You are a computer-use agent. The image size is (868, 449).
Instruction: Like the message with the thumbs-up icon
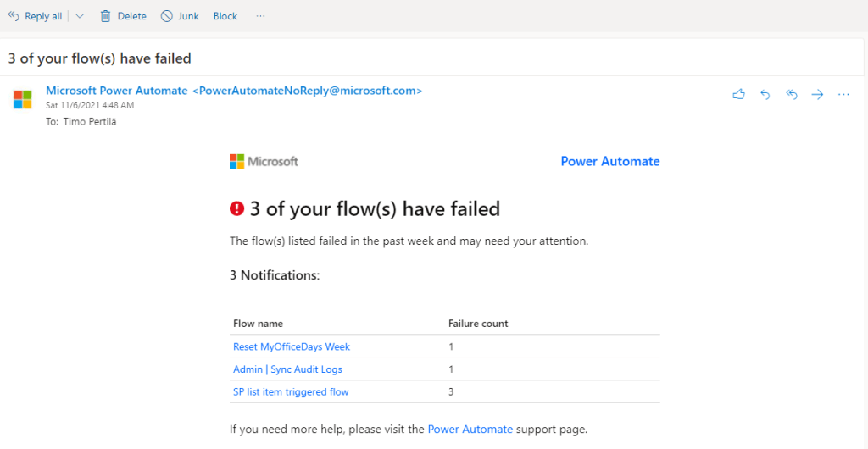[x=738, y=95]
